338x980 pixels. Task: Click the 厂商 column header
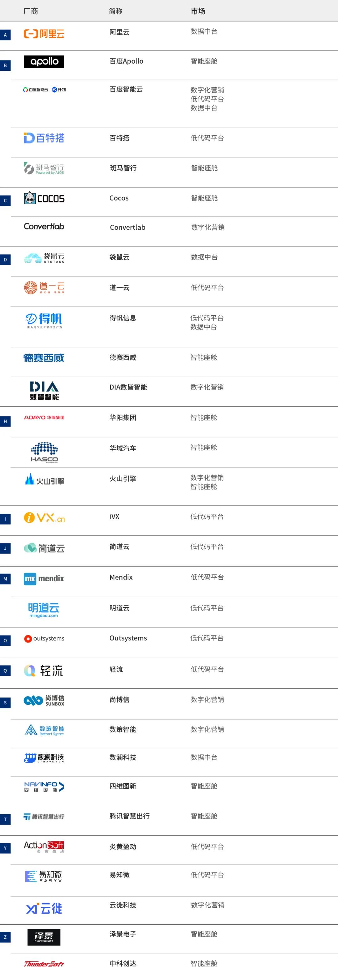30,11
